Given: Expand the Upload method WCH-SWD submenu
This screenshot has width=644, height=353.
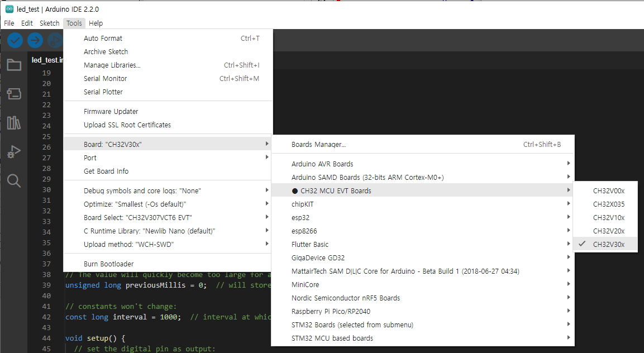Looking at the screenshot, I should point(168,245).
